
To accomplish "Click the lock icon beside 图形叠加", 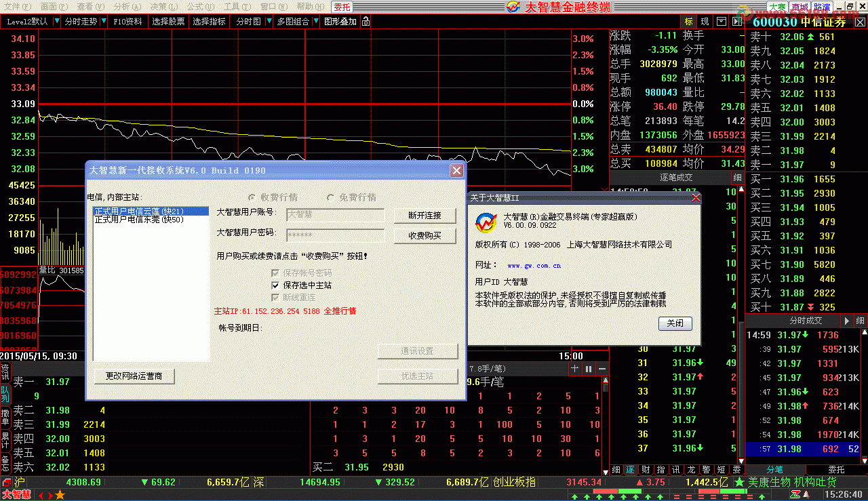I will click(366, 22).
